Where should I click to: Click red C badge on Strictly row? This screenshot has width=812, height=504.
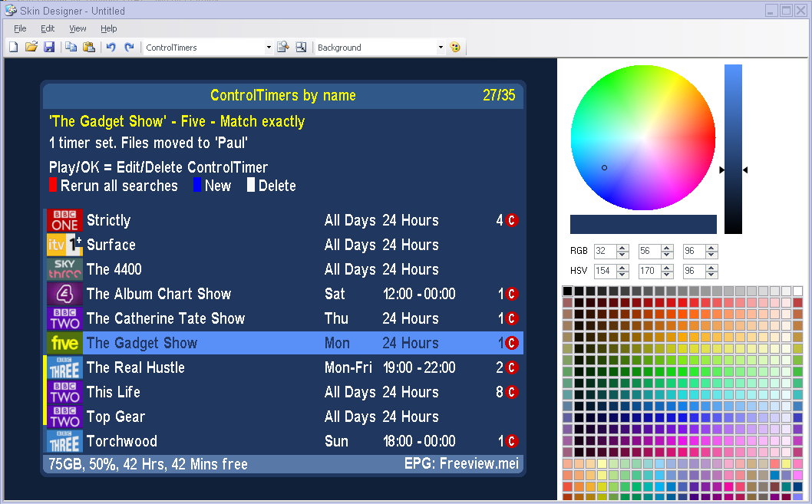512,220
